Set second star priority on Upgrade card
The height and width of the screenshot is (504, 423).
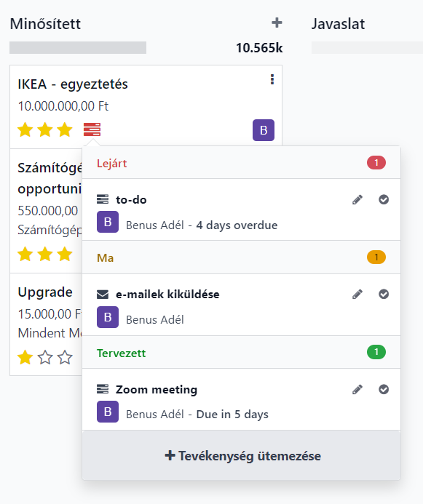point(45,357)
